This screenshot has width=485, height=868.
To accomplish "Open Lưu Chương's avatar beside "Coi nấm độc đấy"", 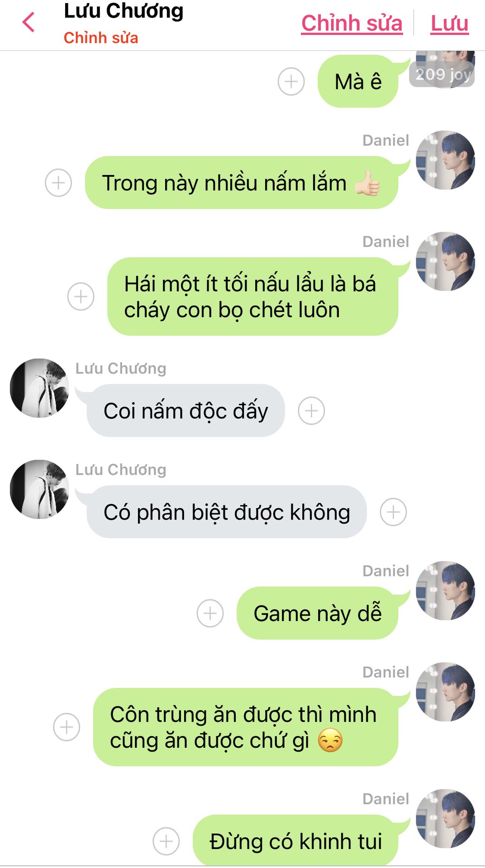I will tap(39, 388).
